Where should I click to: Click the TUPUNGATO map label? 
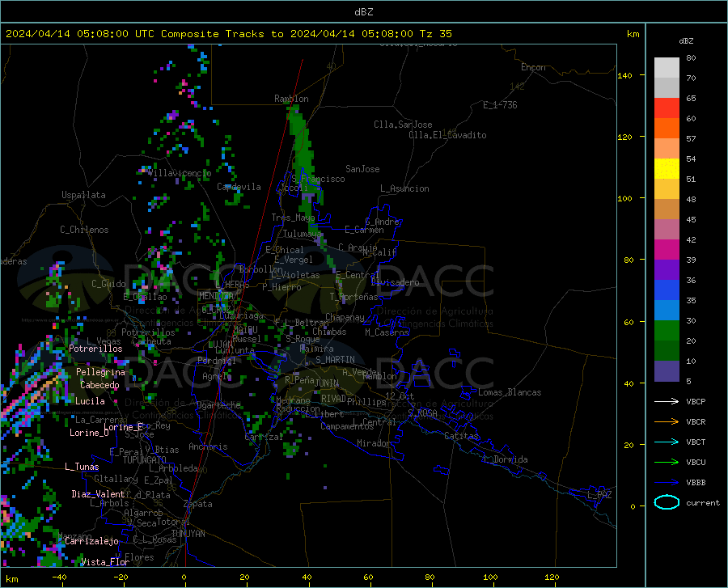click(x=145, y=460)
